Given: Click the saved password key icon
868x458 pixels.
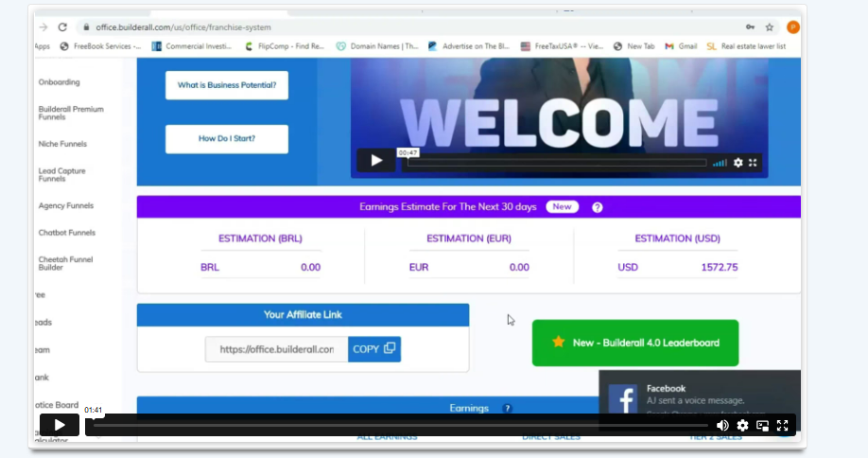Looking at the screenshot, I should pyautogui.click(x=750, y=27).
